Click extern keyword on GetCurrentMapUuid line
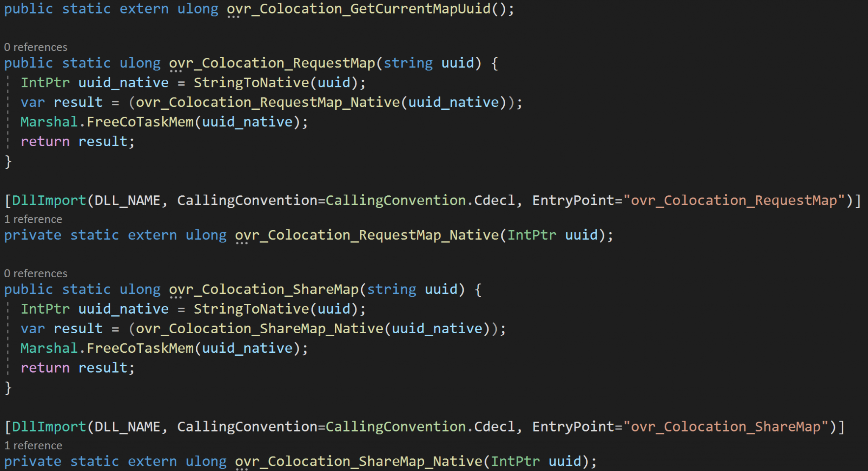 pos(144,9)
